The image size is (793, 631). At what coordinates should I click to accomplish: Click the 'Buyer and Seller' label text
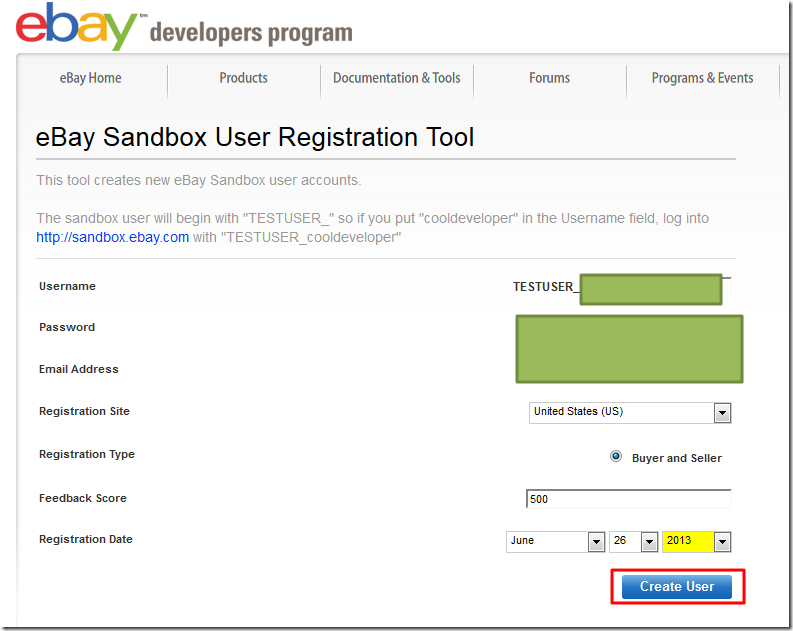pyautogui.click(x=677, y=458)
